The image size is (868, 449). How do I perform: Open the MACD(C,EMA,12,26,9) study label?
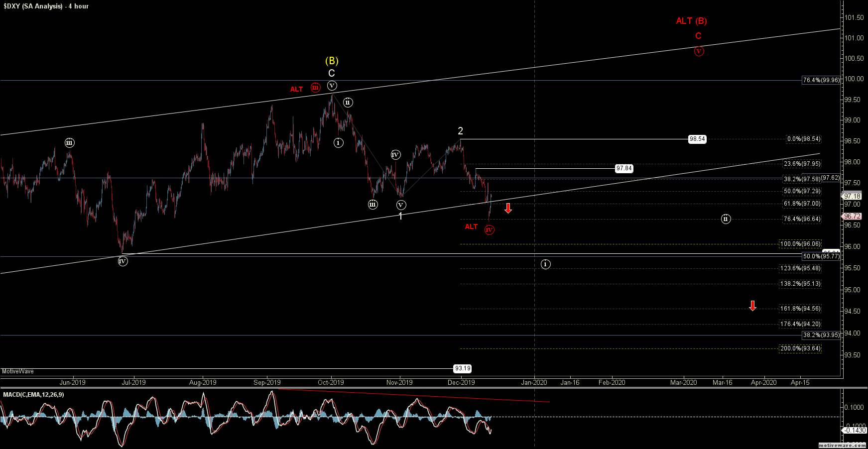tap(33, 395)
